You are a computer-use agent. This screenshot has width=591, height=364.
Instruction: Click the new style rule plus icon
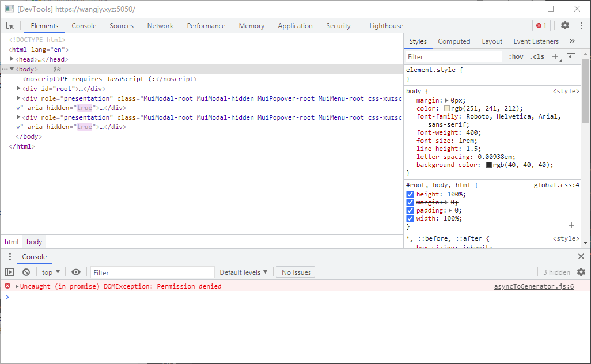(555, 57)
